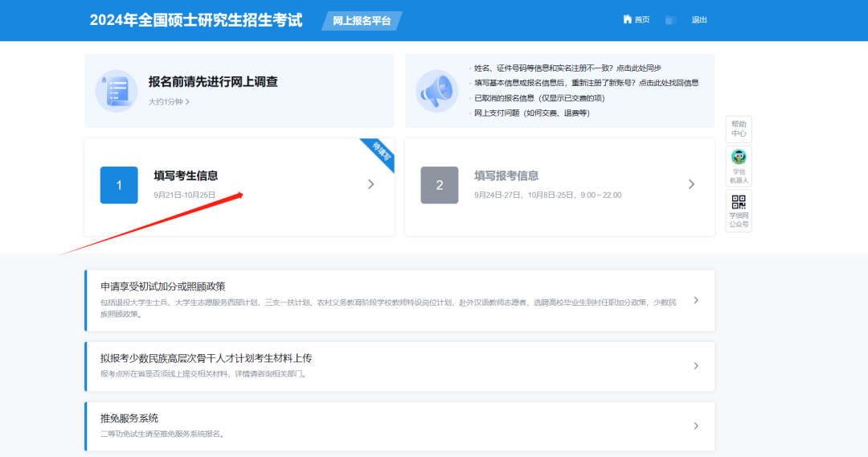Click the 网上报名平台 header badge
This screenshot has height=457, width=868.
tap(362, 21)
